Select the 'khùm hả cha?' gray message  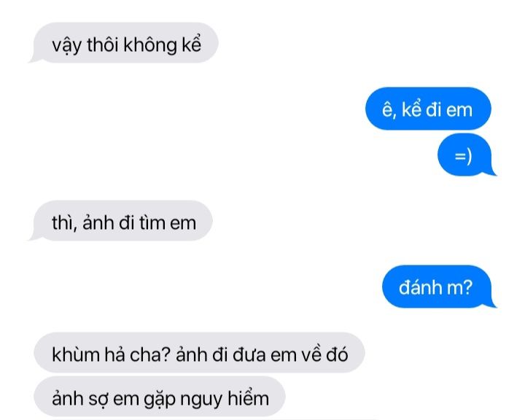pos(199,353)
